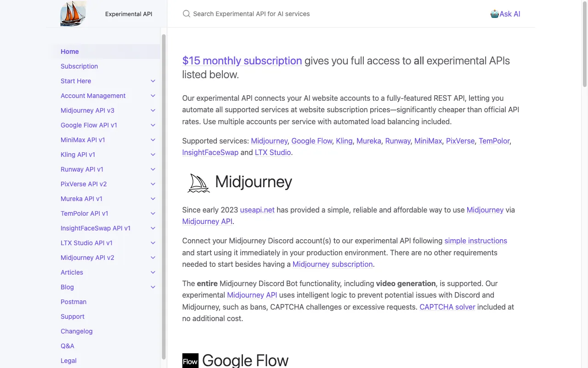
Task: Open Home in the sidebar
Action: (x=70, y=52)
